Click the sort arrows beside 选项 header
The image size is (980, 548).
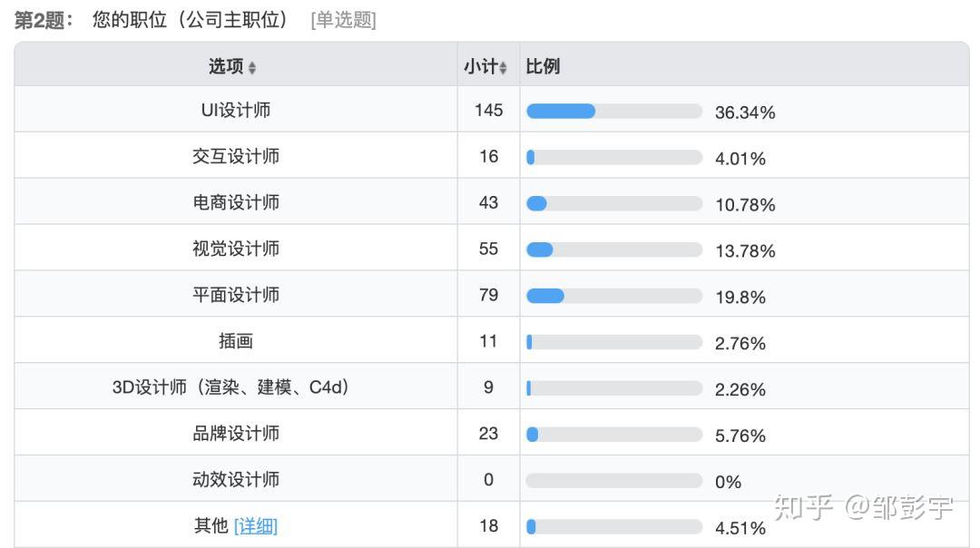252,67
